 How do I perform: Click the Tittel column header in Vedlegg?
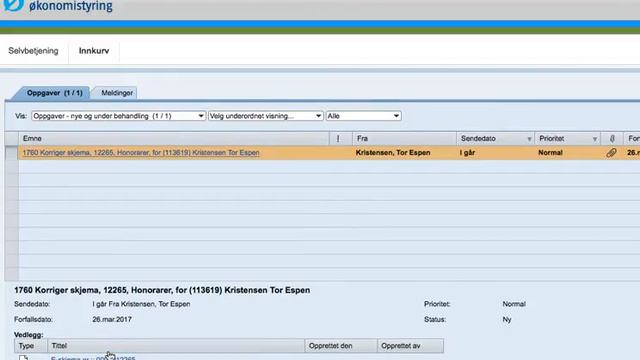pos(176,346)
